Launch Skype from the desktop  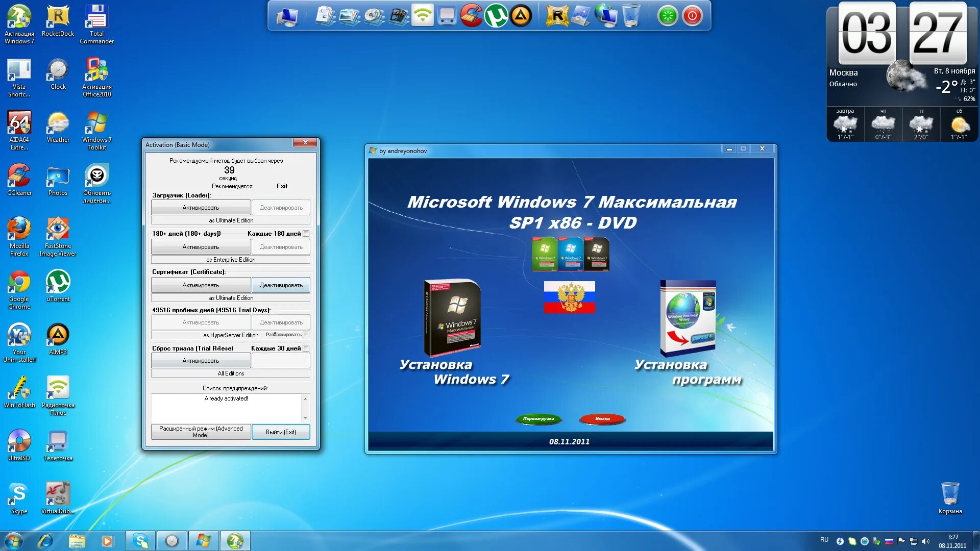tap(19, 498)
